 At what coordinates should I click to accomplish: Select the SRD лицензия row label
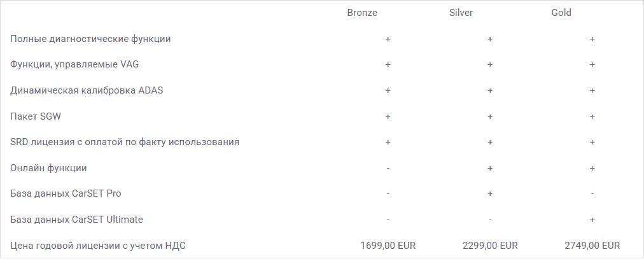pos(125,143)
